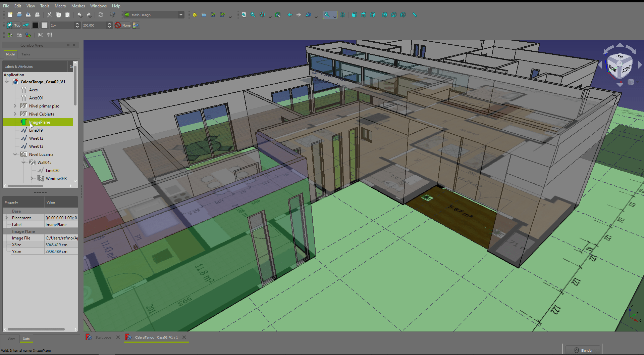Click the FRONT face of navigation cube

point(612,69)
